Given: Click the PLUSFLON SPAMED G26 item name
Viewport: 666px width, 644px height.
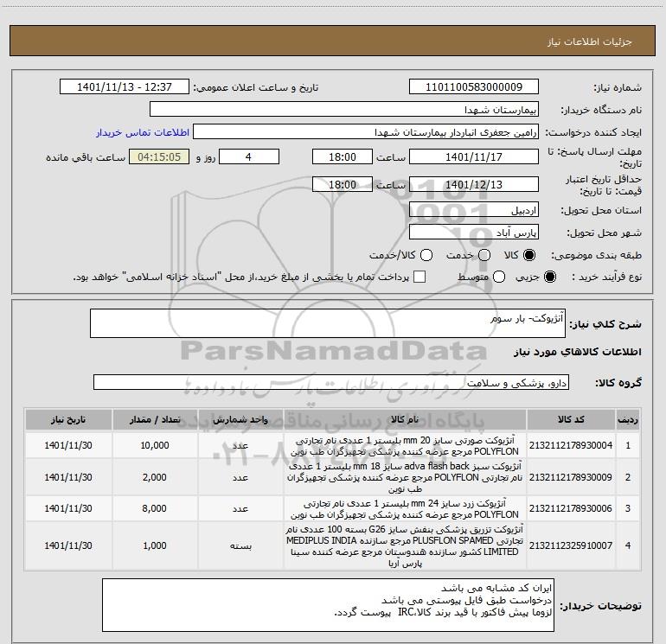Looking at the screenshot, I should coord(405,546).
